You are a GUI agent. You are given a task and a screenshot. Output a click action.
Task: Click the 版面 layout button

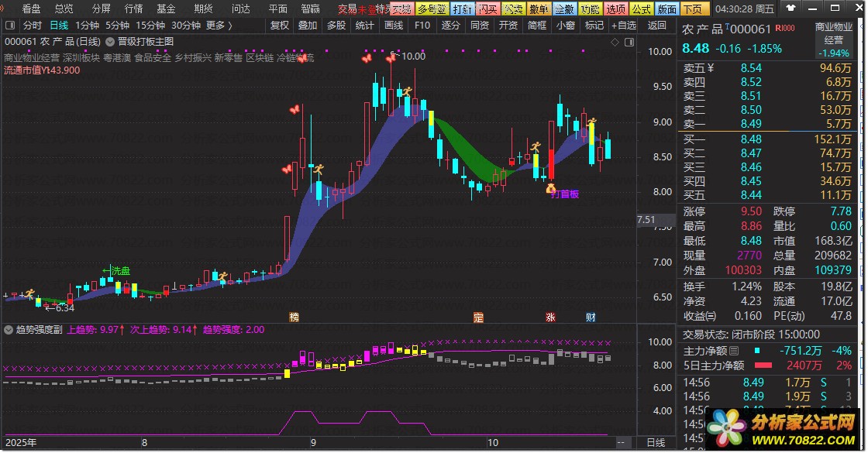coord(666,9)
